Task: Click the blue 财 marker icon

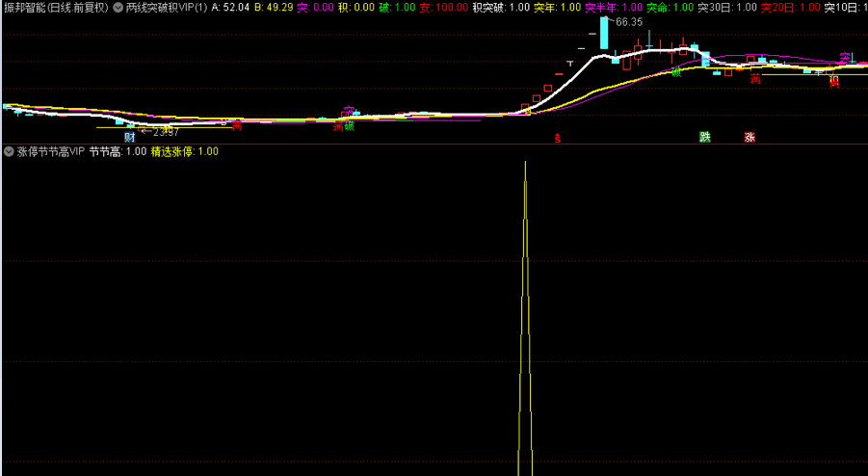Action: pyautogui.click(x=129, y=137)
